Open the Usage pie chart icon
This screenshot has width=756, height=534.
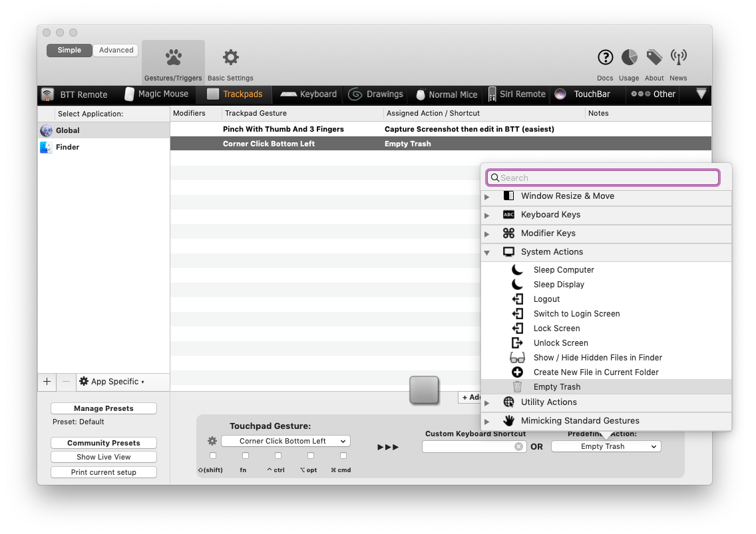[x=629, y=57]
